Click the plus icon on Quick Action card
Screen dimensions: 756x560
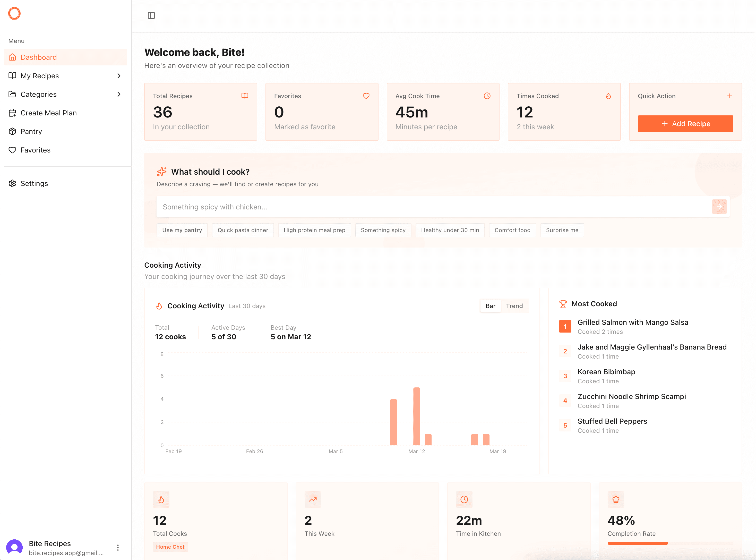point(729,96)
